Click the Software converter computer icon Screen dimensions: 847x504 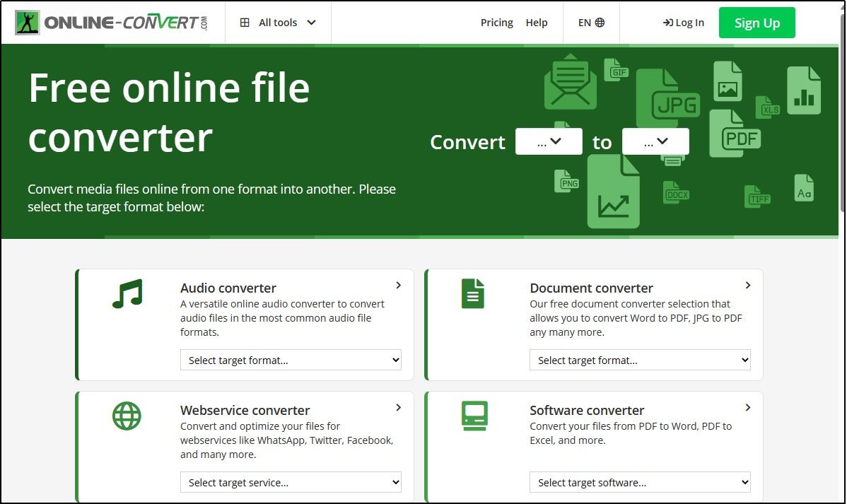tap(474, 416)
